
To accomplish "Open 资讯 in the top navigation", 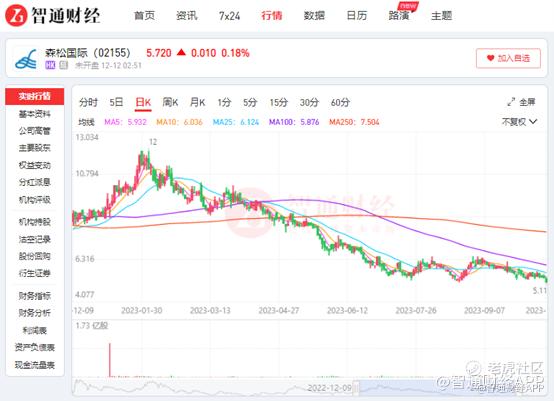I will tap(187, 16).
